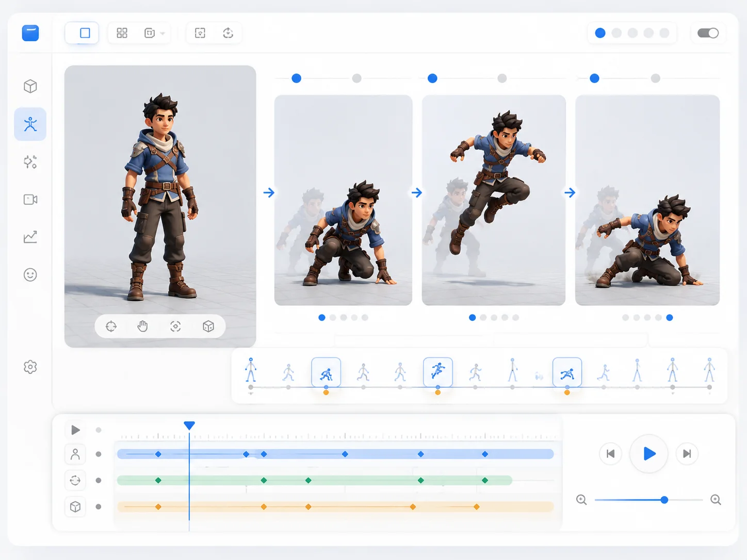Click zoom-in magnifier beside zoom slider
This screenshot has height=560, width=747.
[716, 500]
